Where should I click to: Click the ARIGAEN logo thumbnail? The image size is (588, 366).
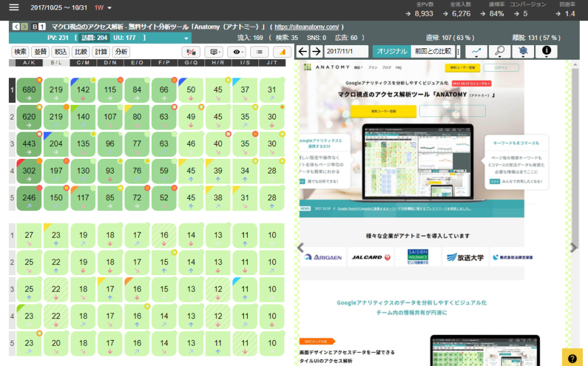323,257
